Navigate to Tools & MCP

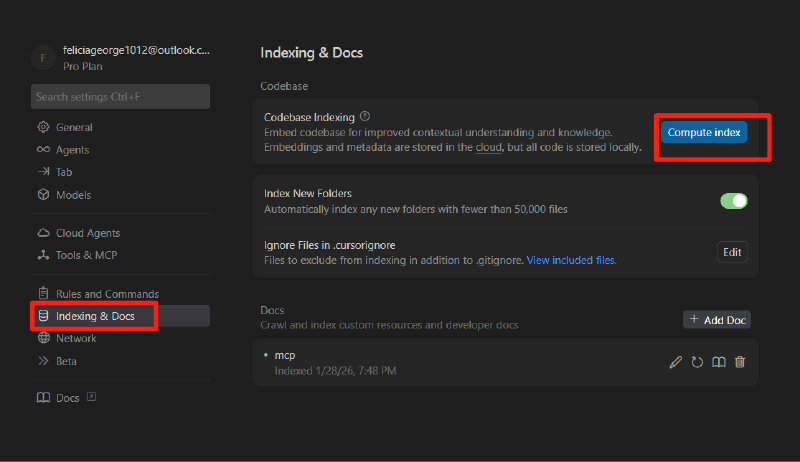point(86,255)
